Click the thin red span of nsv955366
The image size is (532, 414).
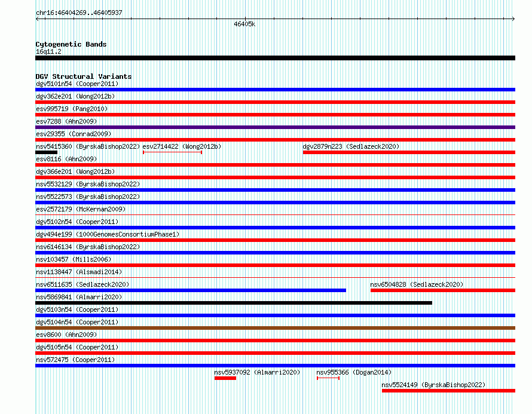click(x=328, y=378)
